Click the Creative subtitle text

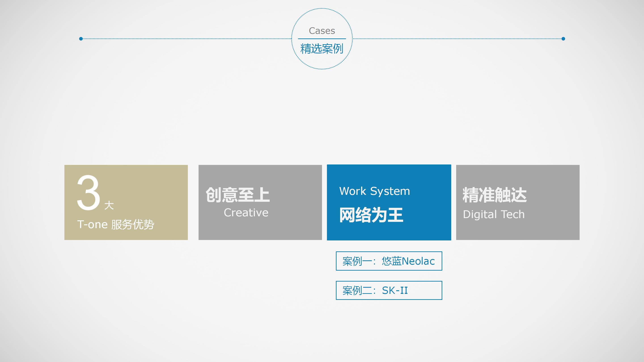click(x=246, y=213)
